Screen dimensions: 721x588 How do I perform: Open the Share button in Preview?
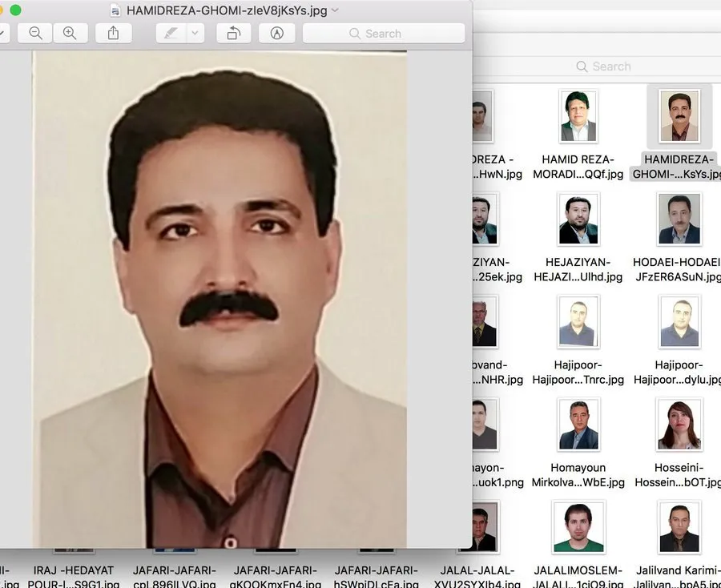coord(114,33)
